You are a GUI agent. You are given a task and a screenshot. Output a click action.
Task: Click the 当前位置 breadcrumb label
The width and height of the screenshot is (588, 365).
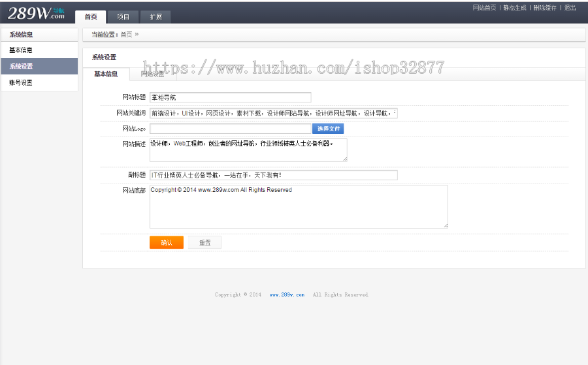pyautogui.click(x=105, y=35)
